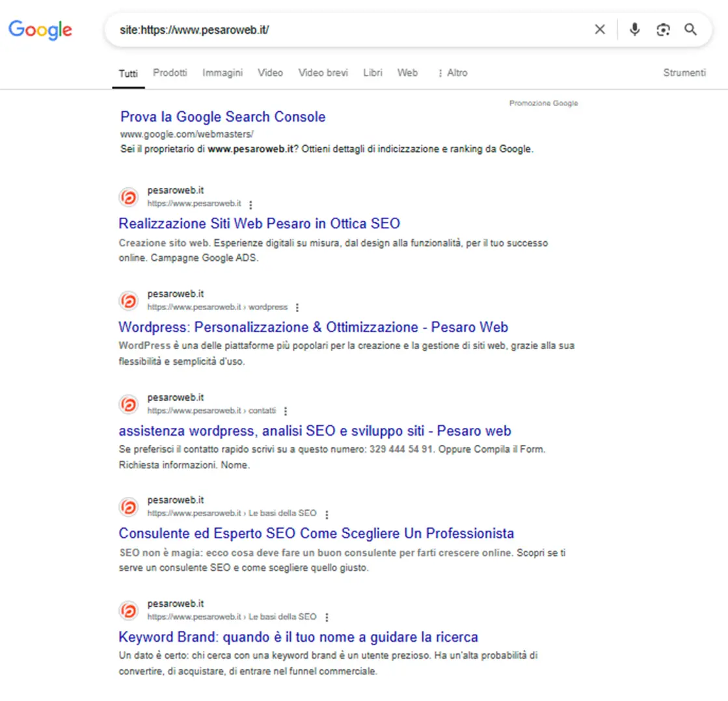Expand the Altro more-filters menu
This screenshot has height=701, width=728.
pos(452,73)
